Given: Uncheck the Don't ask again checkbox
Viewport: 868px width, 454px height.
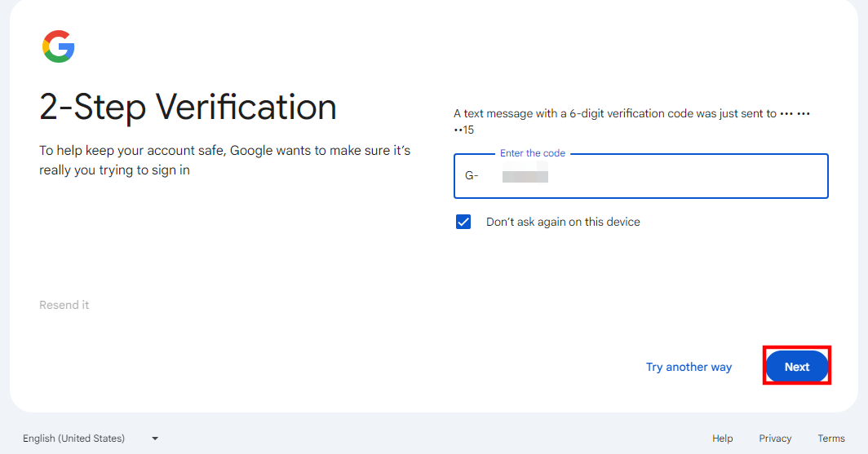Looking at the screenshot, I should pos(463,222).
